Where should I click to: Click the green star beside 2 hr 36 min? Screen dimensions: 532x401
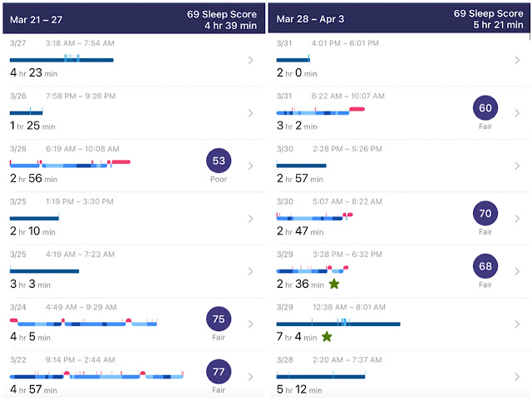coord(334,284)
